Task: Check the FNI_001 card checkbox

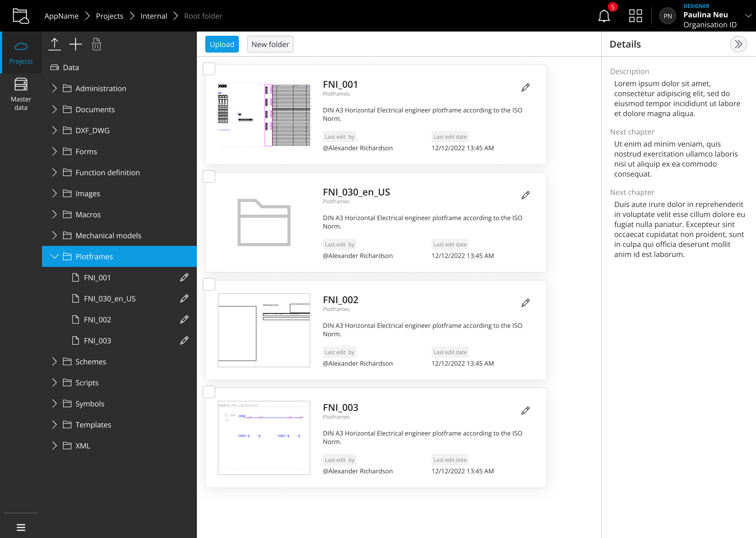Action: click(x=209, y=69)
